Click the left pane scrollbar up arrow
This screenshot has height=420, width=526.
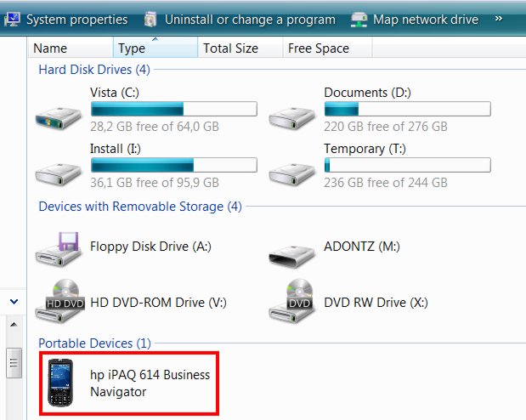pos(14,324)
